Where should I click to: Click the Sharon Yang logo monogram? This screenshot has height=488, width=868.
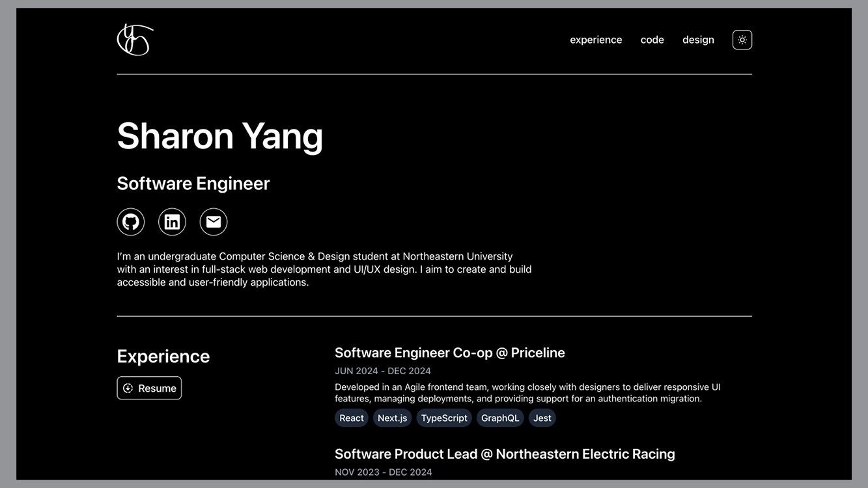tap(135, 39)
